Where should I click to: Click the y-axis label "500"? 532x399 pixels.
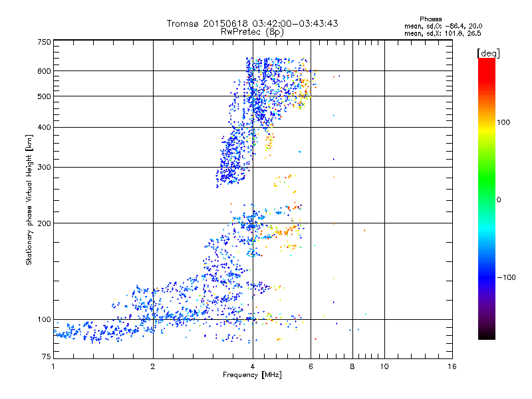coord(44,96)
